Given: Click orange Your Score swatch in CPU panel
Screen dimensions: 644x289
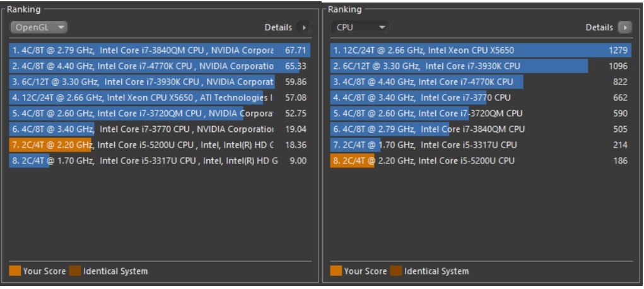Looking at the screenshot, I should (x=336, y=271).
